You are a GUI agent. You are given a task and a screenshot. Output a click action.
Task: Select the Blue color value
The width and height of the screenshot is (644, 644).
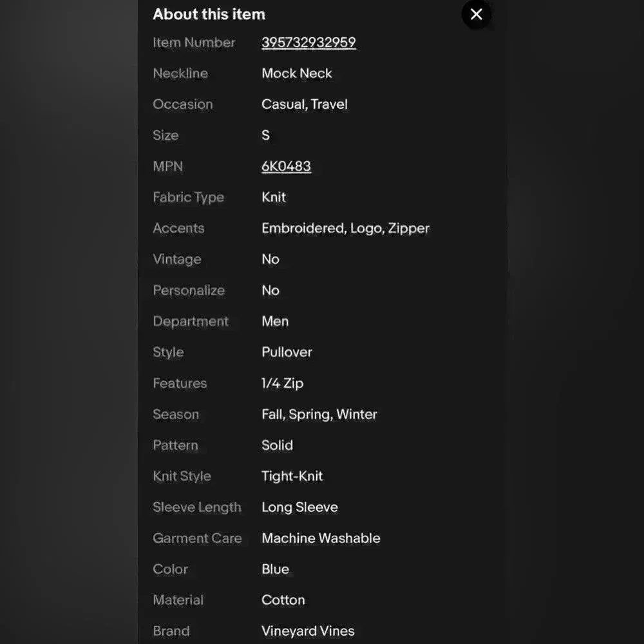[x=275, y=569]
